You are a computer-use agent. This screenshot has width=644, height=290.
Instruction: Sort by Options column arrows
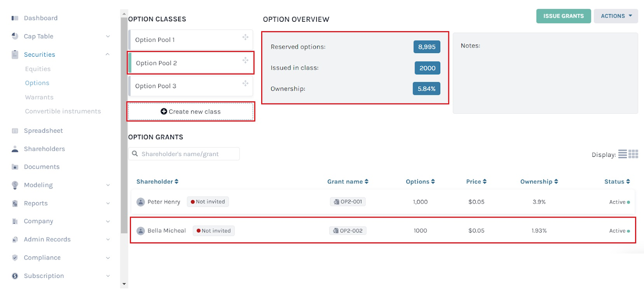coord(433,182)
